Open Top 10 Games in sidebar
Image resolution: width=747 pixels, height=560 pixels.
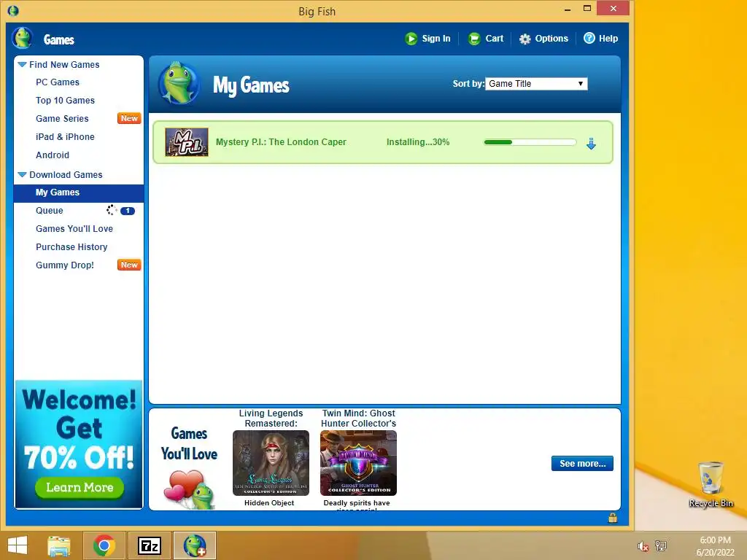(65, 101)
